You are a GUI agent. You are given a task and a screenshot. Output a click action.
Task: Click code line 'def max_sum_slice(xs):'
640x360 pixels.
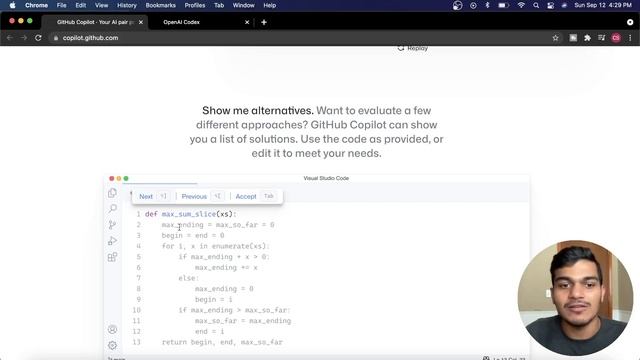[191, 214]
